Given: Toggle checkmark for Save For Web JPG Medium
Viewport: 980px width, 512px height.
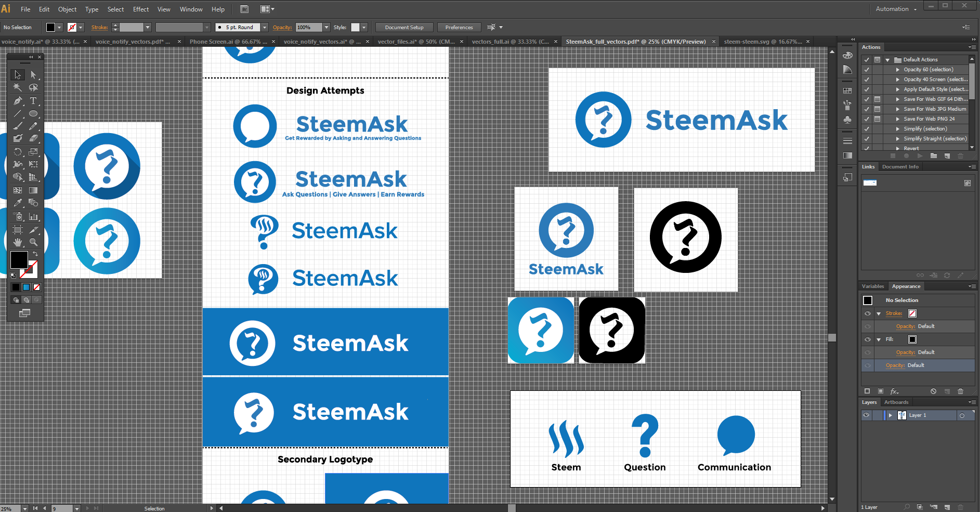Looking at the screenshot, I should click(867, 109).
